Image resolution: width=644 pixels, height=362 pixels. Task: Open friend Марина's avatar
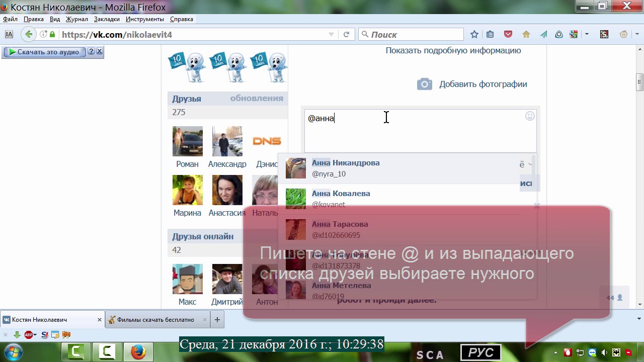tap(188, 190)
